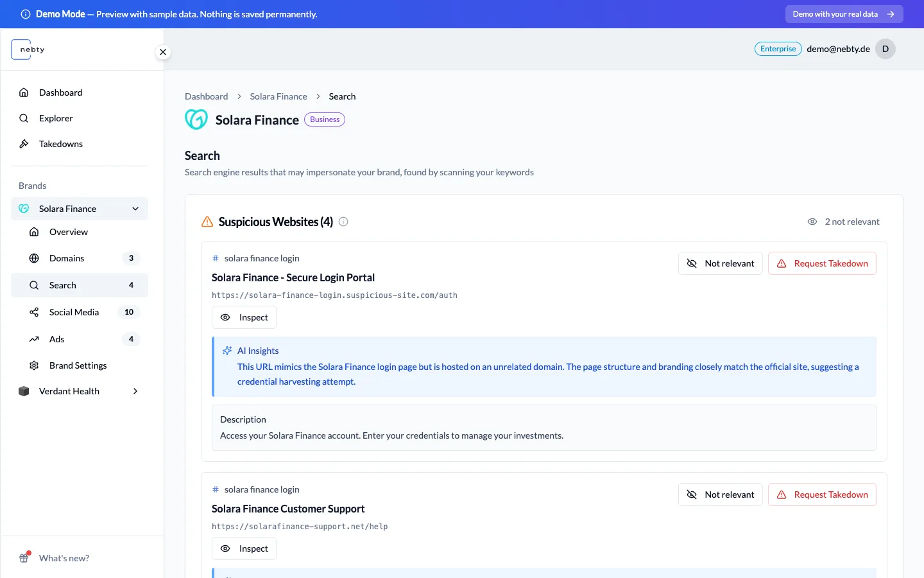Click the solara-finance-login suspicious URL

click(334, 295)
